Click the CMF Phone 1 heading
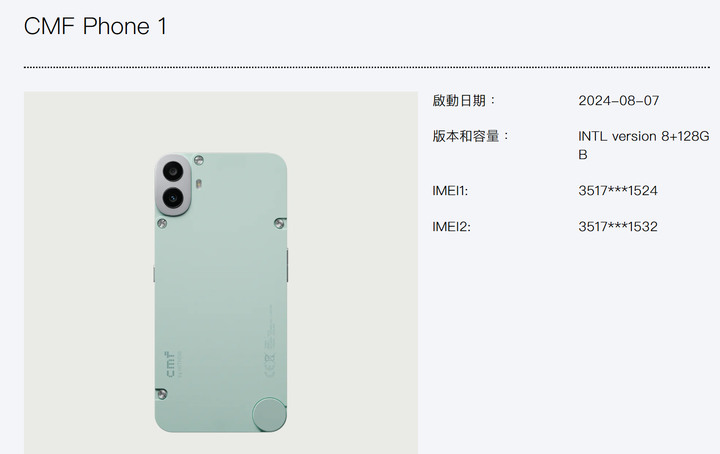Viewport: 720px width, 454px height. point(95,26)
